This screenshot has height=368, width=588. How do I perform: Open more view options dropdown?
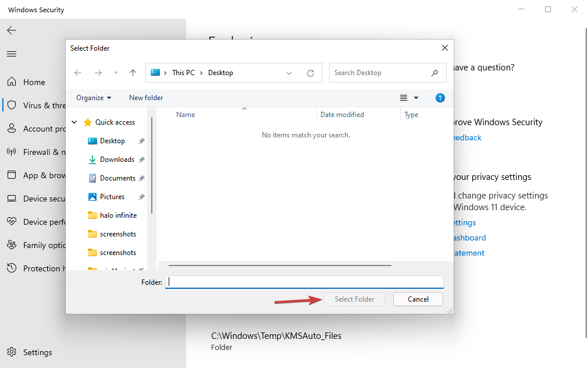(416, 98)
